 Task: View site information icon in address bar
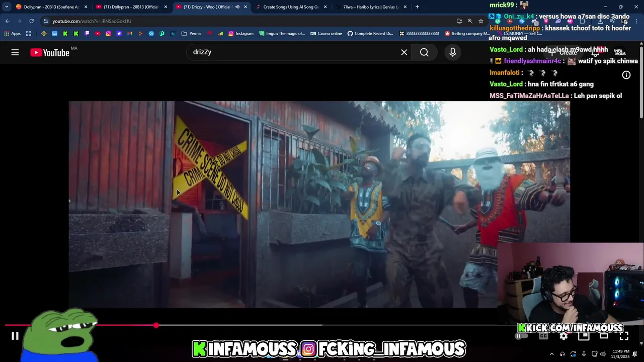tap(46, 21)
